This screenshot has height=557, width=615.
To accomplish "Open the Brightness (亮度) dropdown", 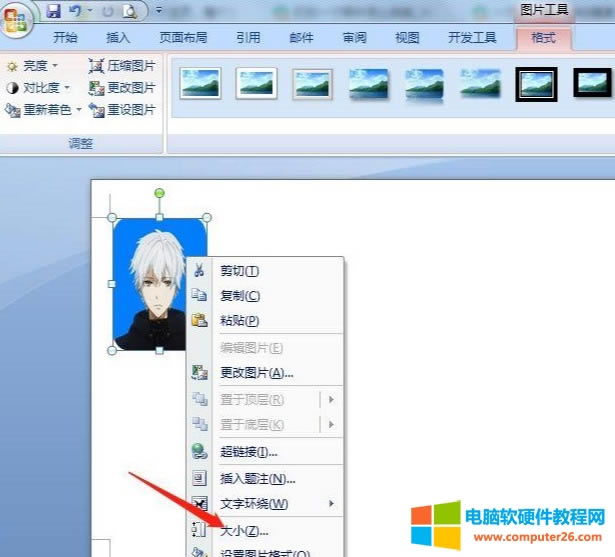I will 32,66.
